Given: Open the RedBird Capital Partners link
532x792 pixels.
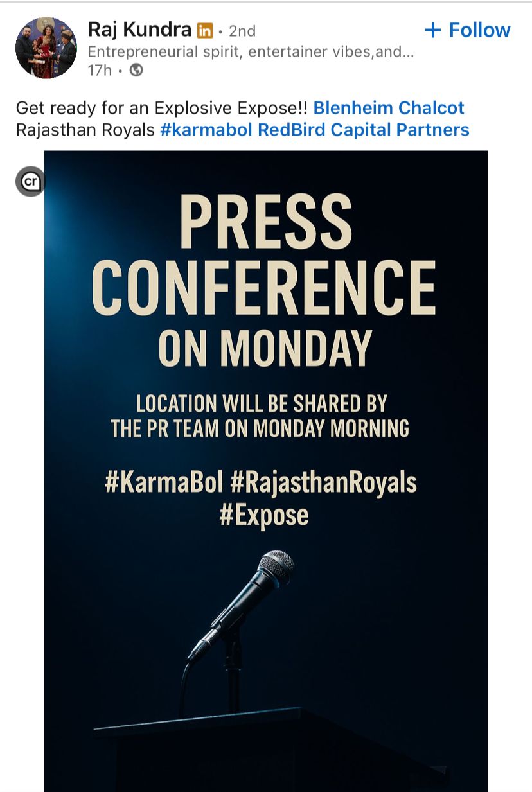Looking at the screenshot, I should [x=364, y=130].
